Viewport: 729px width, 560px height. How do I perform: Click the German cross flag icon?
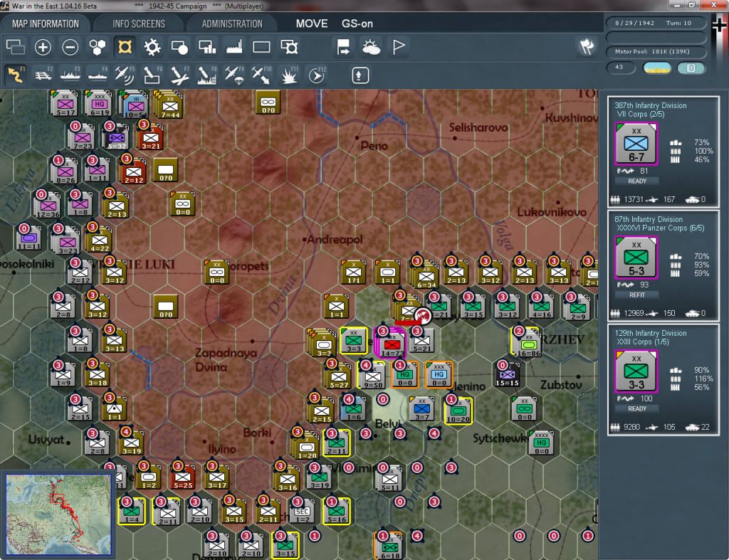720,25
